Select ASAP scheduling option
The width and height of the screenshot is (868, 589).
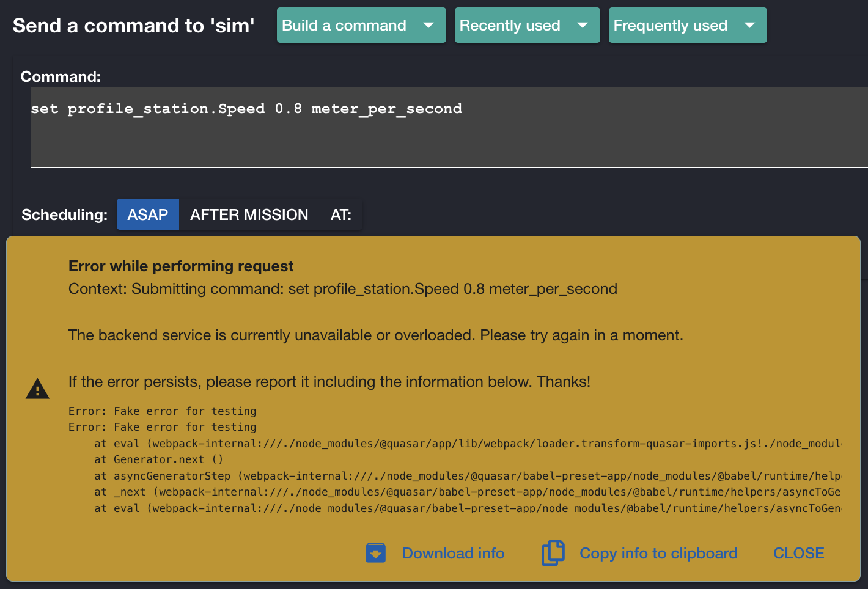148,214
